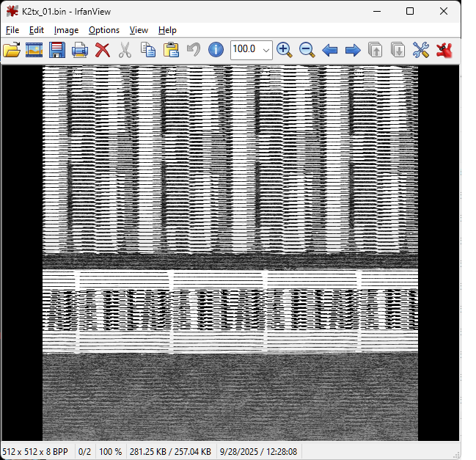Click inside the 100.0 zoom value field
This screenshot has width=476, height=460.
[x=244, y=50]
